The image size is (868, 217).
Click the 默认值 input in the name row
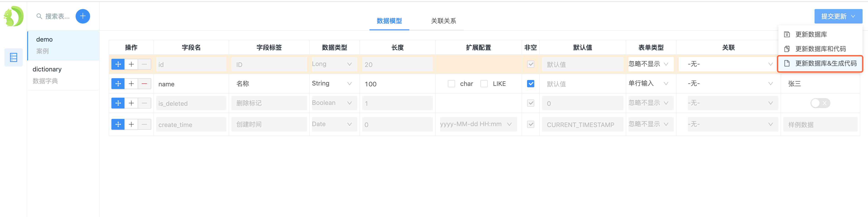pos(582,84)
